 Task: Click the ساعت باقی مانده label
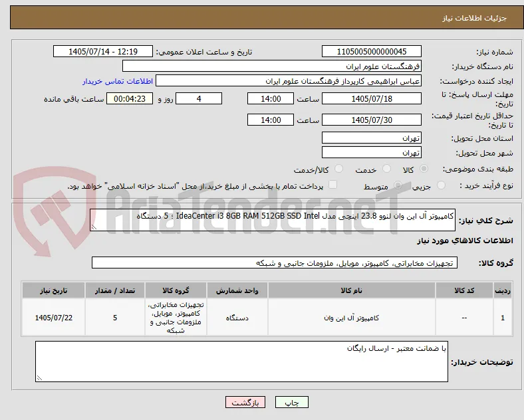pos(74,99)
